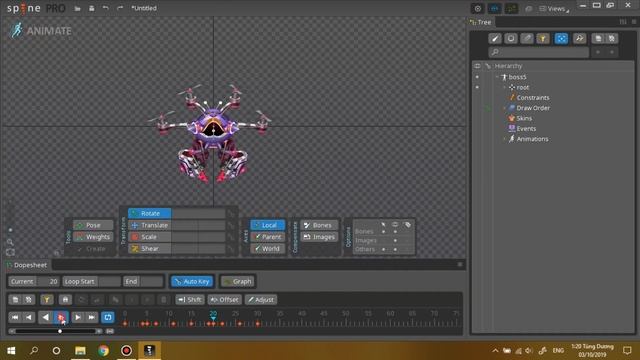This screenshot has width=640, height=360.
Task: Switch to the Tree tab
Action: coord(481,22)
